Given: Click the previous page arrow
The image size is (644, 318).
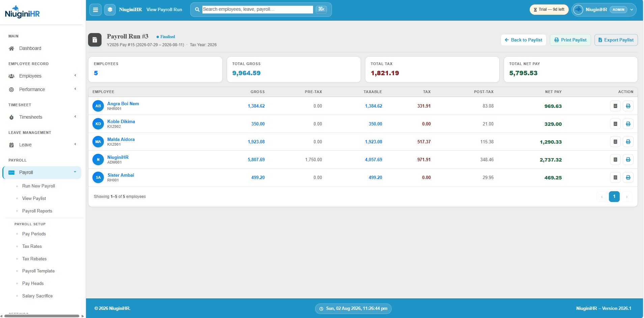Looking at the screenshot, I should tap(601, 197).
